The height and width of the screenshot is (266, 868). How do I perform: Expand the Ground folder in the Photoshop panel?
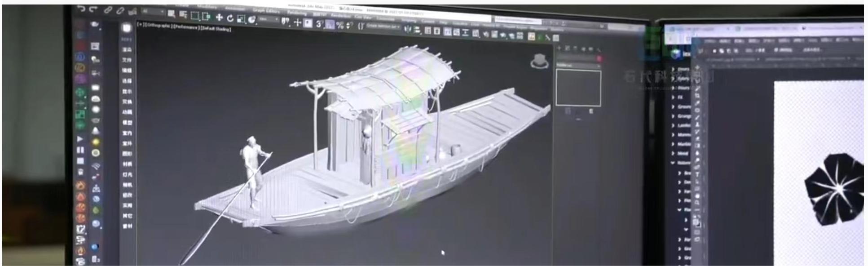click(x=674, y=106)
